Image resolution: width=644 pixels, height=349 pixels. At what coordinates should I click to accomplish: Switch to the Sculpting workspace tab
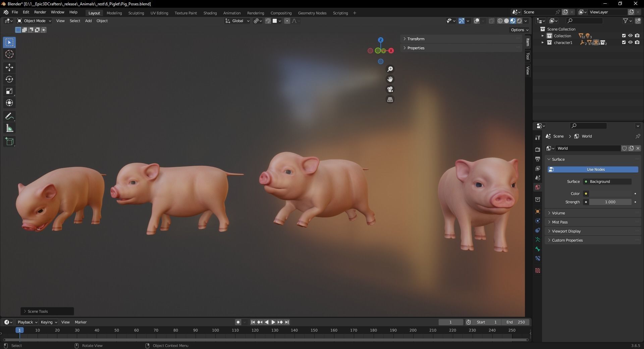136,13
